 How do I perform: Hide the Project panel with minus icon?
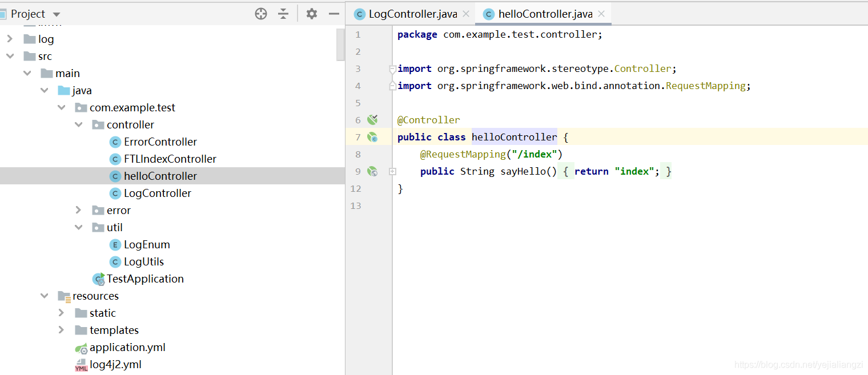[x=334, y=14]
